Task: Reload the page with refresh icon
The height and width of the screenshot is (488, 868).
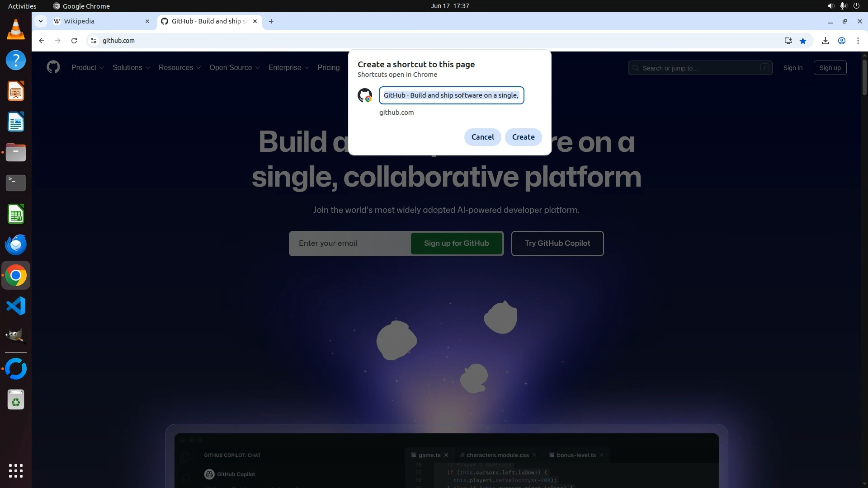Action: point(74,41)
